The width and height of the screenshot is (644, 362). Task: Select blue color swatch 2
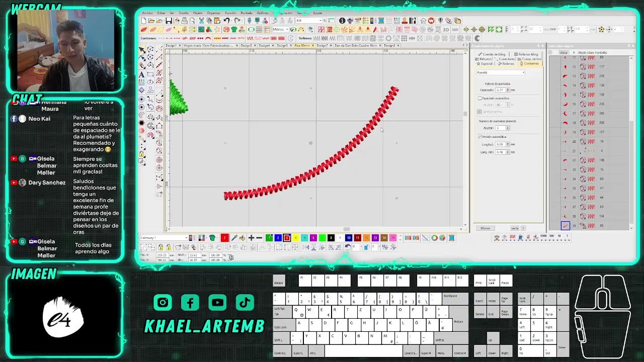tap(278, 237)
